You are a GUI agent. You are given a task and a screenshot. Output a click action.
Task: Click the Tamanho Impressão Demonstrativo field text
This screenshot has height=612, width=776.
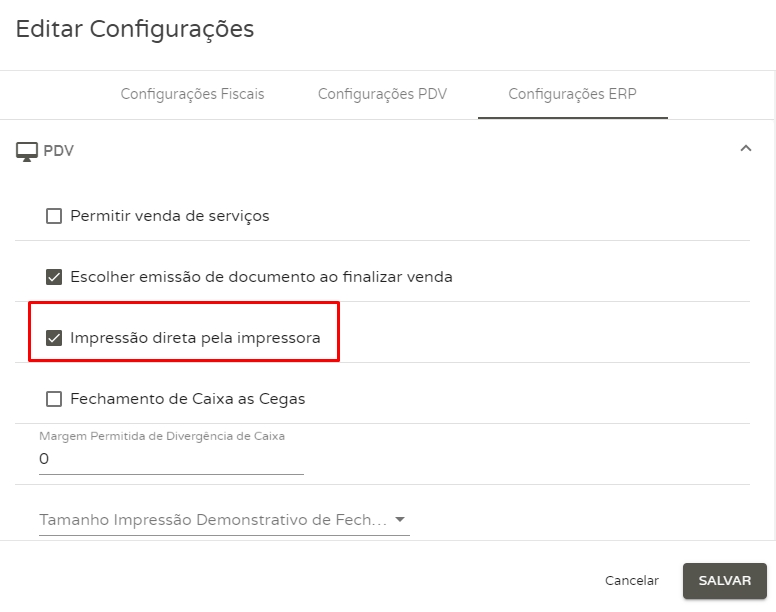212,521
